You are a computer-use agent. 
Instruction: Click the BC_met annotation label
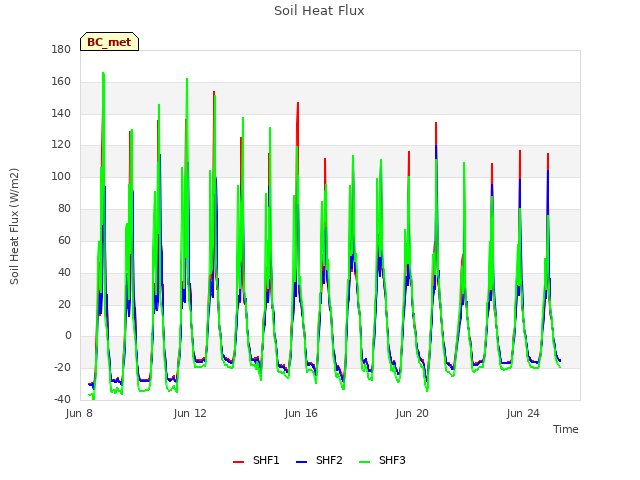tap(109, 42)
